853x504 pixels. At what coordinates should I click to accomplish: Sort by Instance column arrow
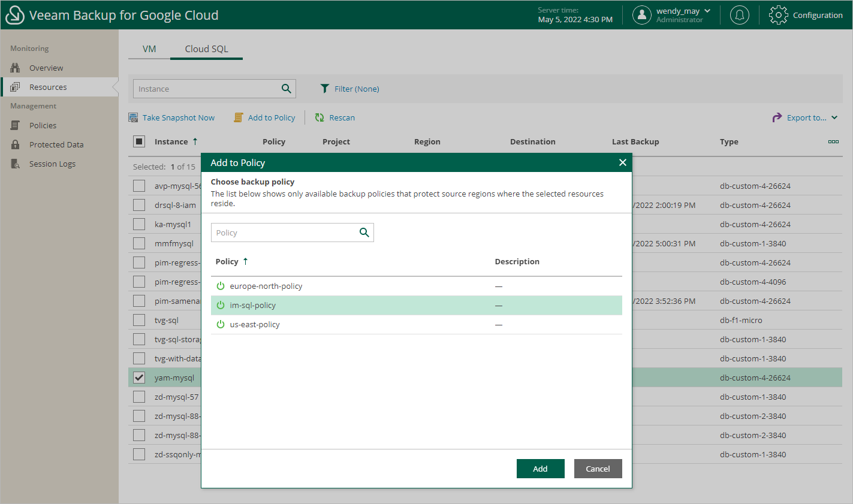[195, 141]
